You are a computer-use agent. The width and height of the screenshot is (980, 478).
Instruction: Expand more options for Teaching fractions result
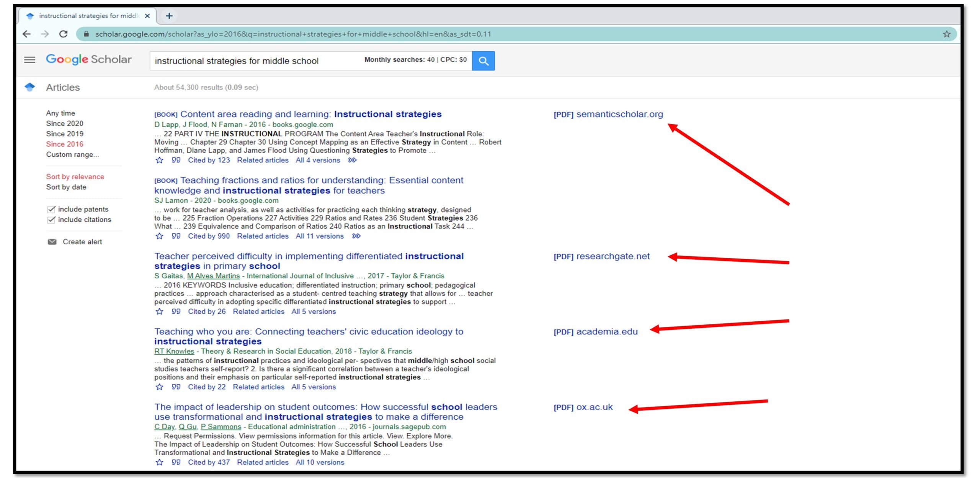(x=356, y=236)
